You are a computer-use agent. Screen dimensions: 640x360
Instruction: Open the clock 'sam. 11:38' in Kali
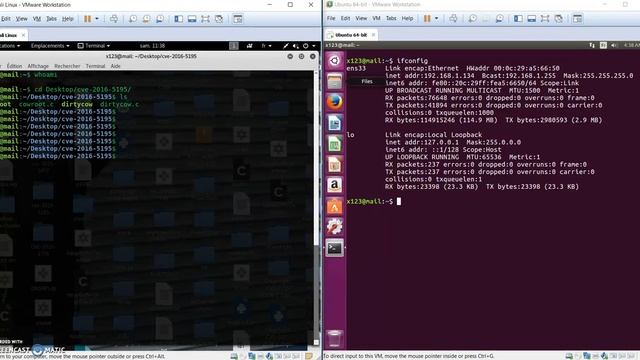(x=152, y=46)
